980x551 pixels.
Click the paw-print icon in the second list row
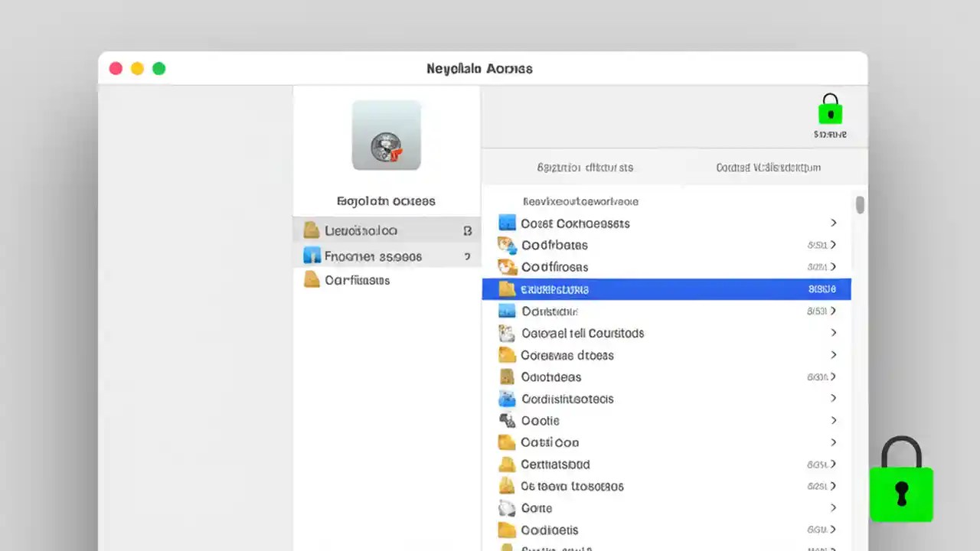507,245
